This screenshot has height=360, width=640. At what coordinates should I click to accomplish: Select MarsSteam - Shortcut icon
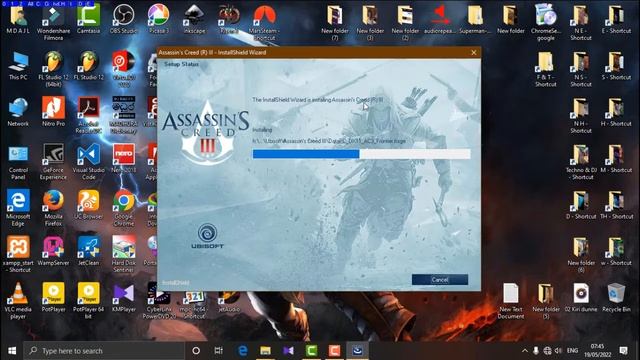[x=264, y=23]
